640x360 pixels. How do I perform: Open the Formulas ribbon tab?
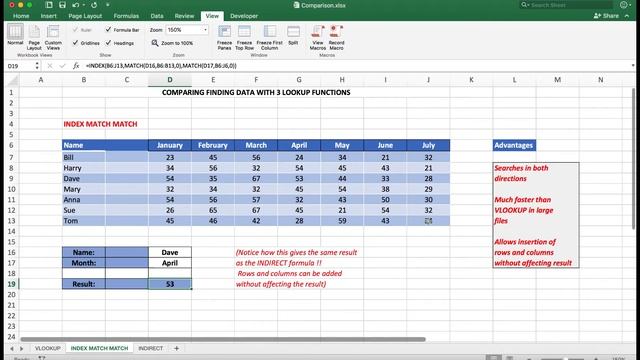pyautogui.click(x=126, y=16)
